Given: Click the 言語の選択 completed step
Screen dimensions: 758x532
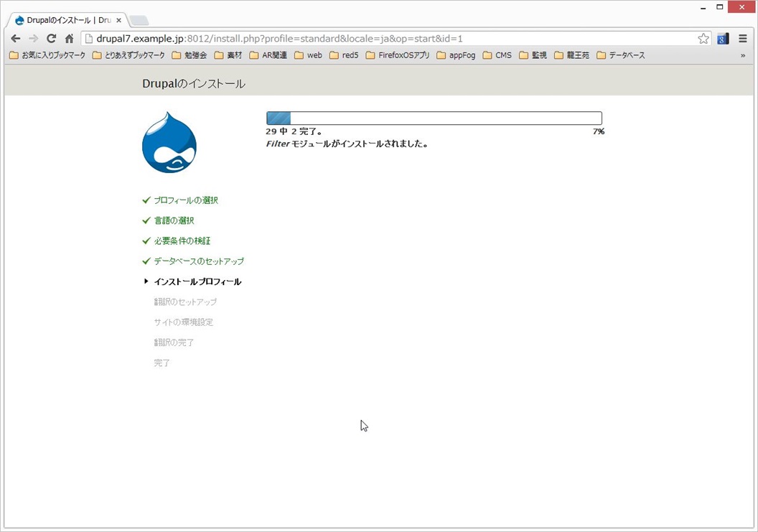Looking at the screenshot, I should coord(174,220).
